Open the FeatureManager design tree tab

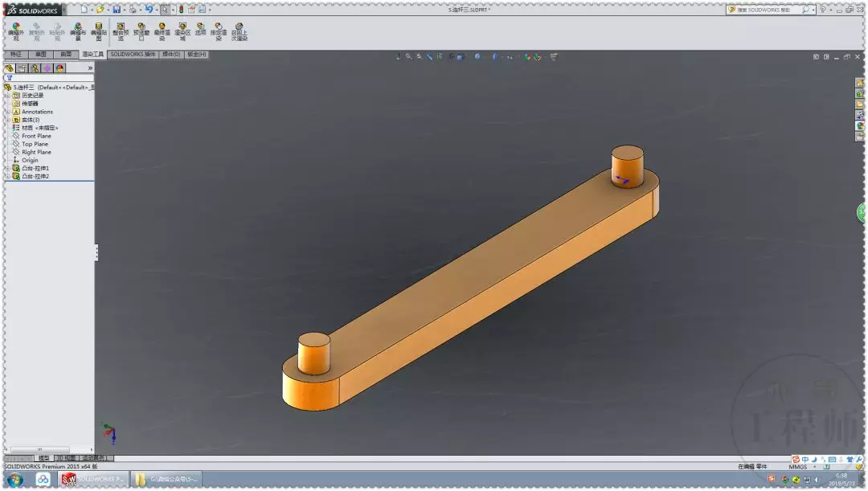coord(10,68)
